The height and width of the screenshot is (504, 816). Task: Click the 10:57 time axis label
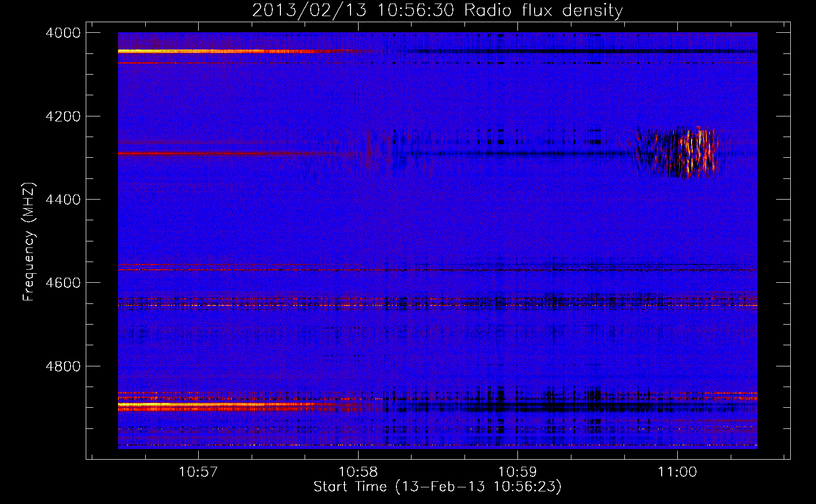coord(198,472)
